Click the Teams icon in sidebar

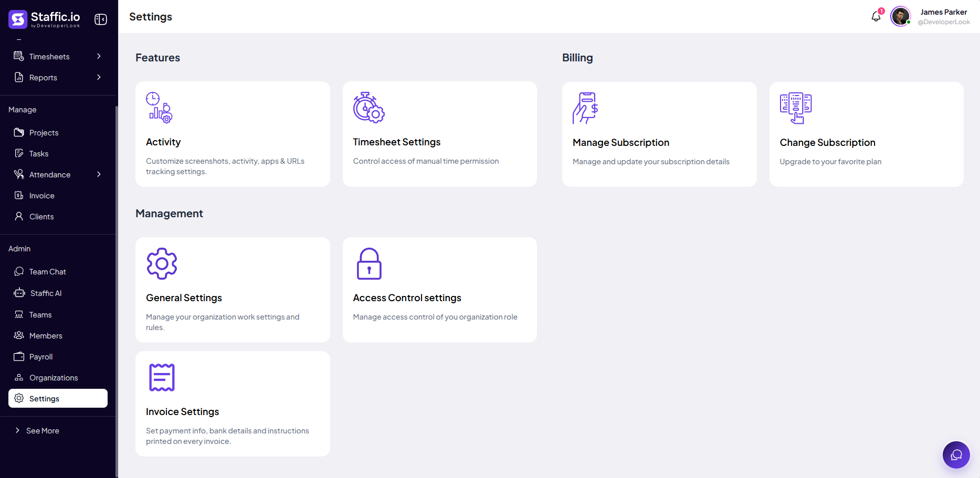[x=19, y=314]
